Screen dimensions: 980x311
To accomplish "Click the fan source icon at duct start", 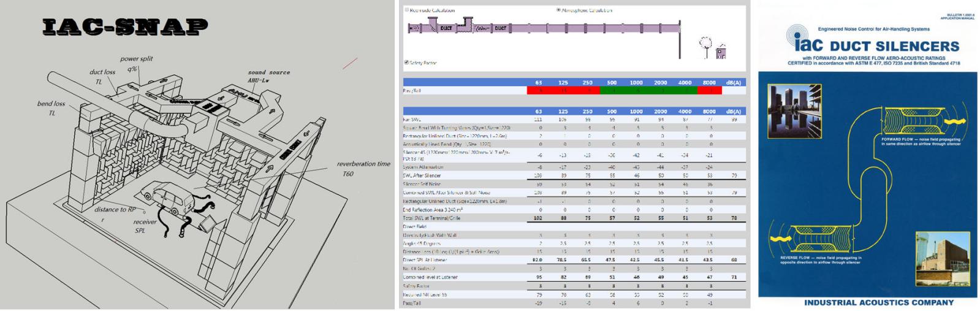I will pos(414,28).
